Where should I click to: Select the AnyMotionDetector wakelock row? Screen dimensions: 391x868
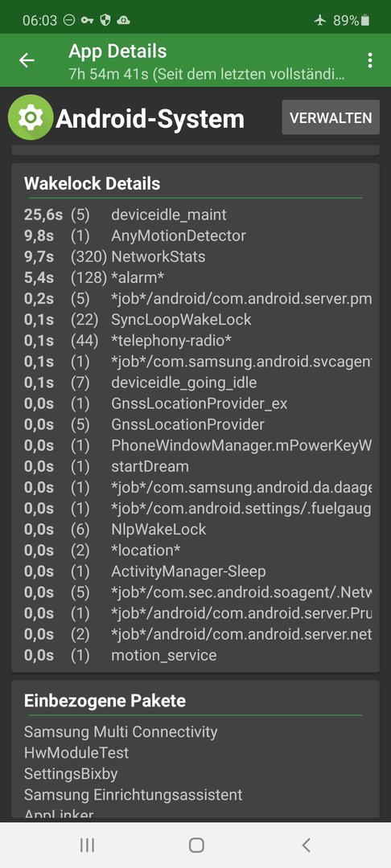coord(196,235)
